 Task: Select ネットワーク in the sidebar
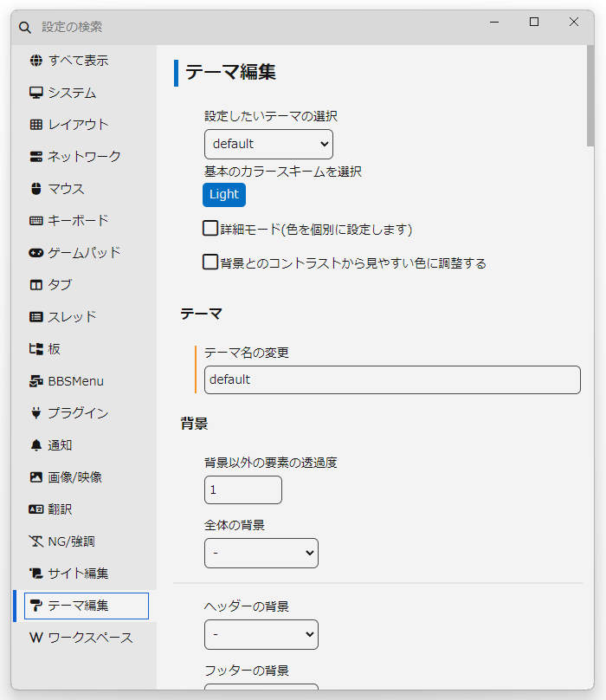pyautogui.click(x=84, y=157)
